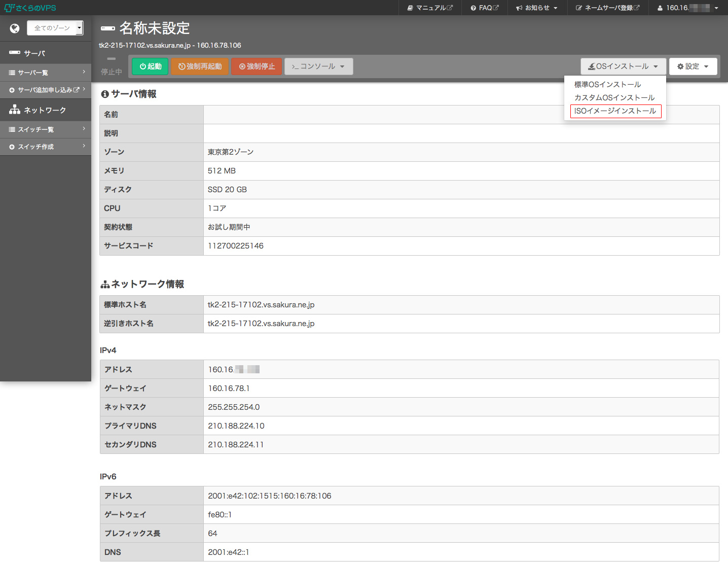Select スイッチ作成 in the sidebar
Screen dimensions: 728x562
pyautogui.click(x=46, y=147)
